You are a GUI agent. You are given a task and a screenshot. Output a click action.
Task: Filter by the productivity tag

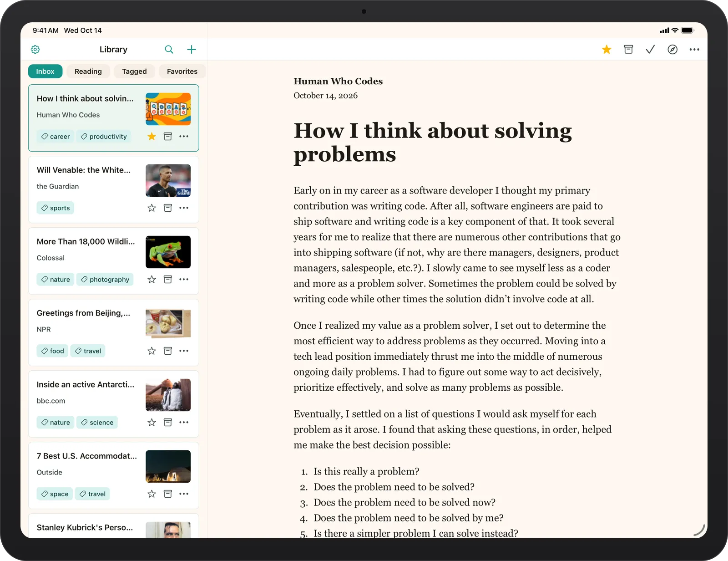(x=103, y=136)
